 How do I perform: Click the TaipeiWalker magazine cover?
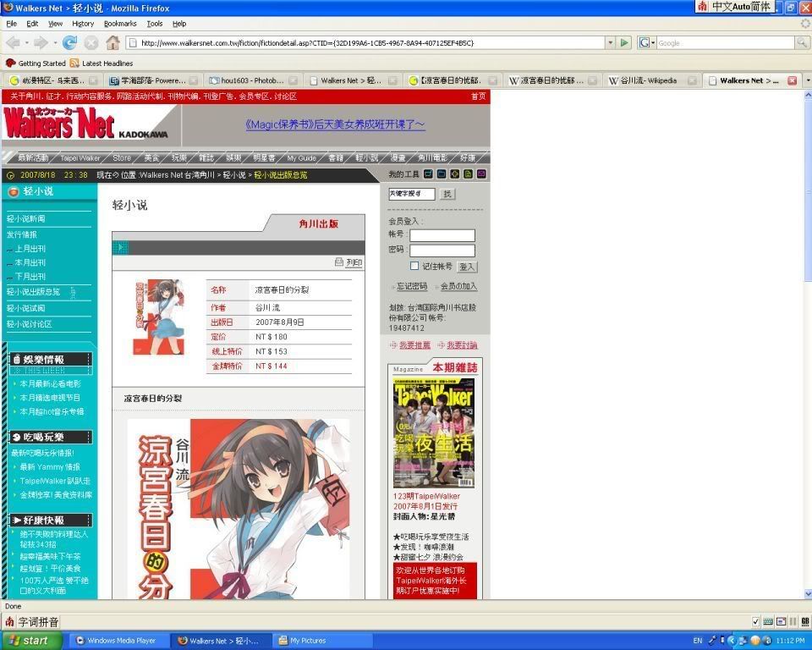click(x=434, y=433)
